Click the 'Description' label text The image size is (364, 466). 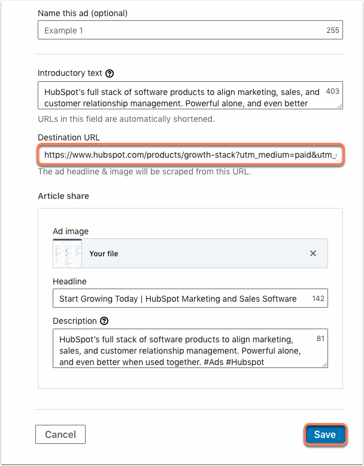coord(75,321)
